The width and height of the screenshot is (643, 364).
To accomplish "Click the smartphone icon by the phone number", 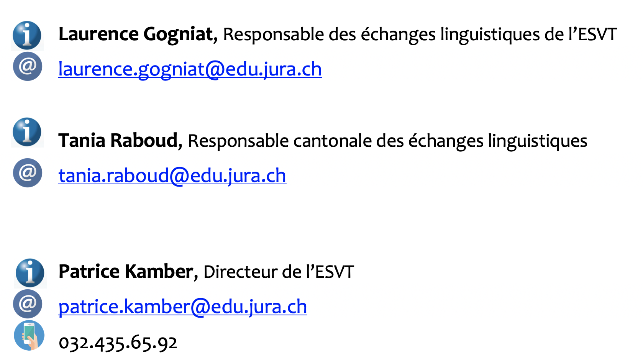I will pyautogui.click(x=29, y=335).
